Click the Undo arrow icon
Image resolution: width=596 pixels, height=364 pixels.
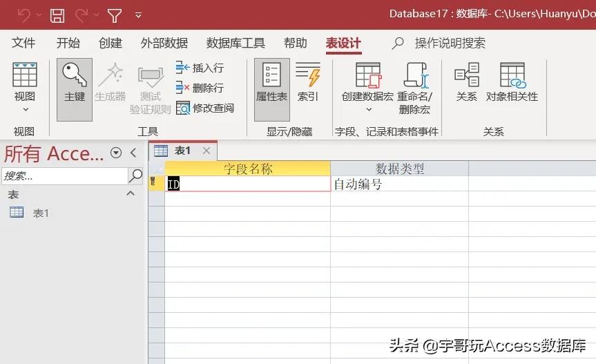pos(24,16)
